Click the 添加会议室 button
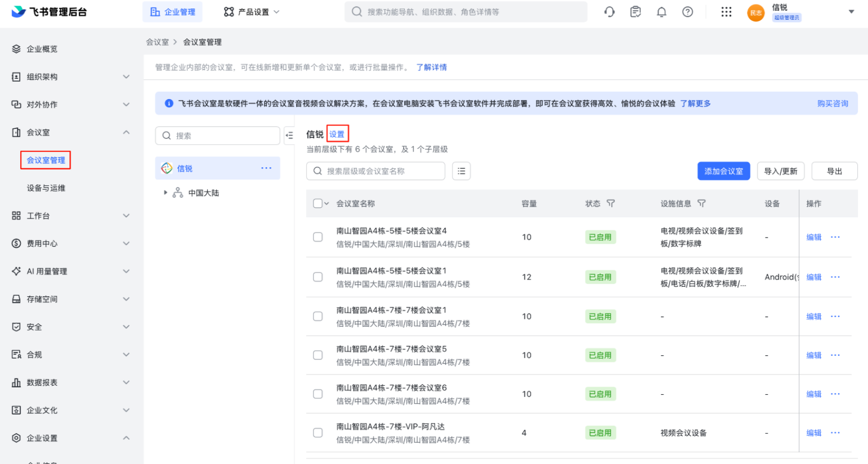The image size is (868, 464). click(x=723, y=171)
